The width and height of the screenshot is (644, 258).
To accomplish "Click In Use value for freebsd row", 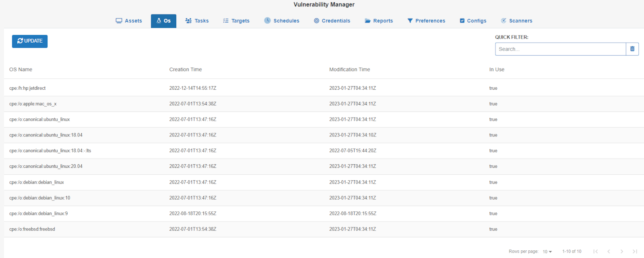I will [493, 229].
